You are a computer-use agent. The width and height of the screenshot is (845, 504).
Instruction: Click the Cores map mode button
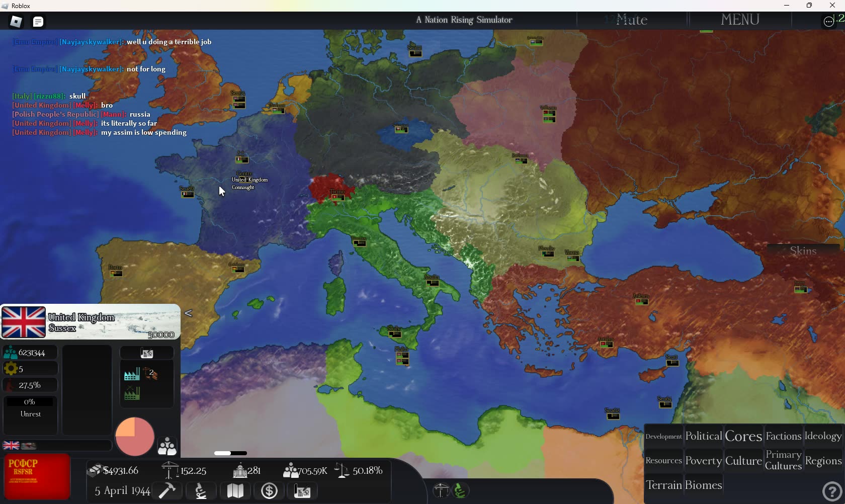[x=743, y=436]
